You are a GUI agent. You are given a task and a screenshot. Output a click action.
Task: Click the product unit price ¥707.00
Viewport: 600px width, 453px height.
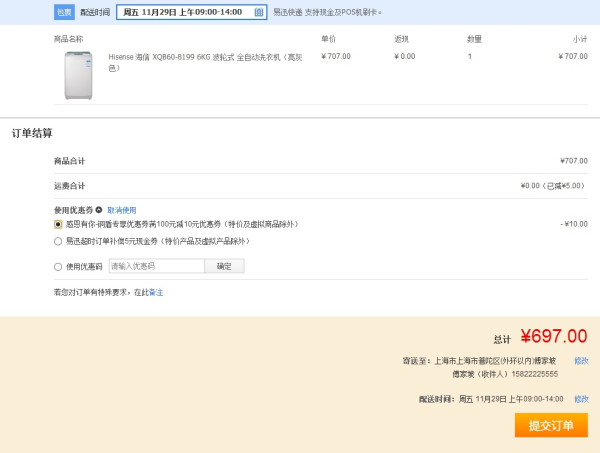pos(336,56)
